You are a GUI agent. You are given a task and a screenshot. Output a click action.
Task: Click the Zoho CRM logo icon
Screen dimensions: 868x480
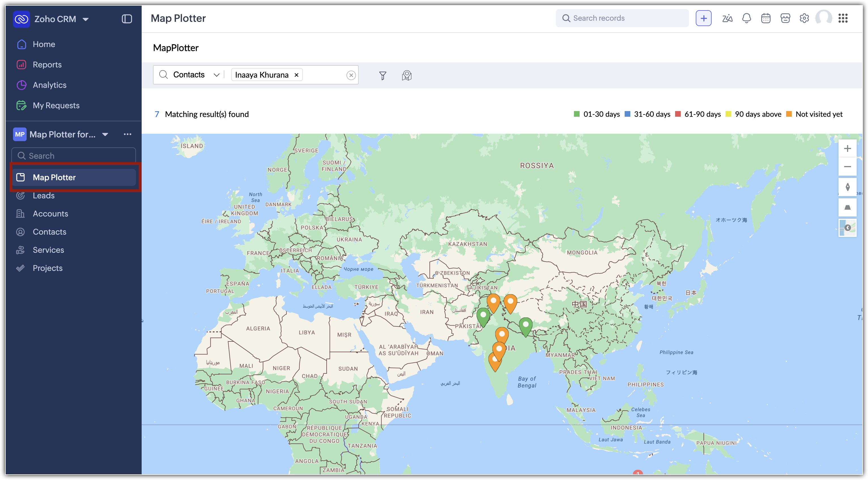pos(21,19)
